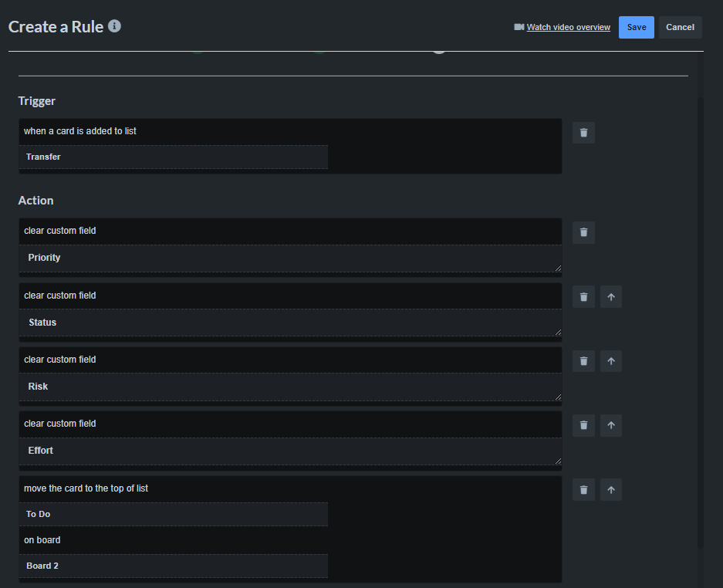
Task: Delete the card-added trigger
Action: (x=583, y=132)
